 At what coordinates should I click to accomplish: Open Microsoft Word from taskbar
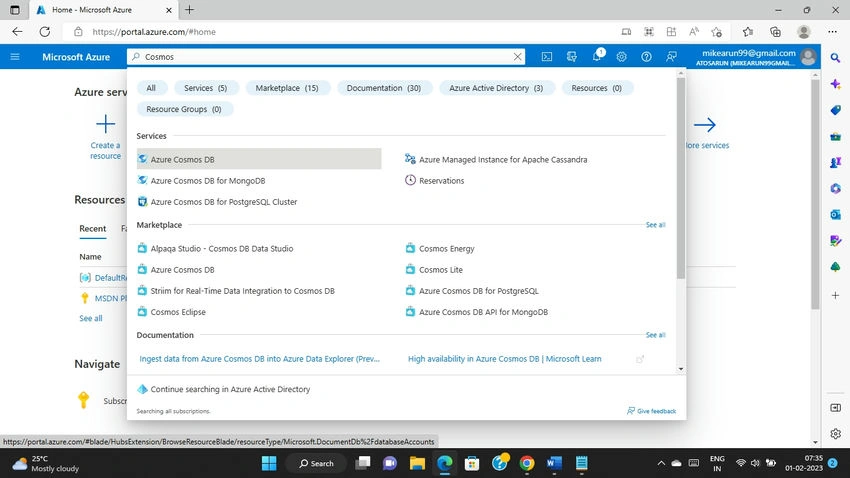(x=554, y=463)
